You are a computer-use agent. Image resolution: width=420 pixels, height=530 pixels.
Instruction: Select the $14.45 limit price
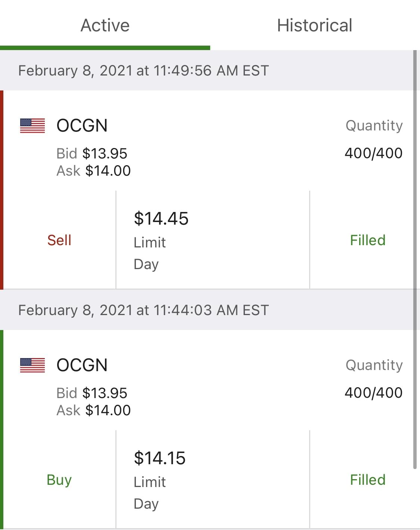[161, 219]
